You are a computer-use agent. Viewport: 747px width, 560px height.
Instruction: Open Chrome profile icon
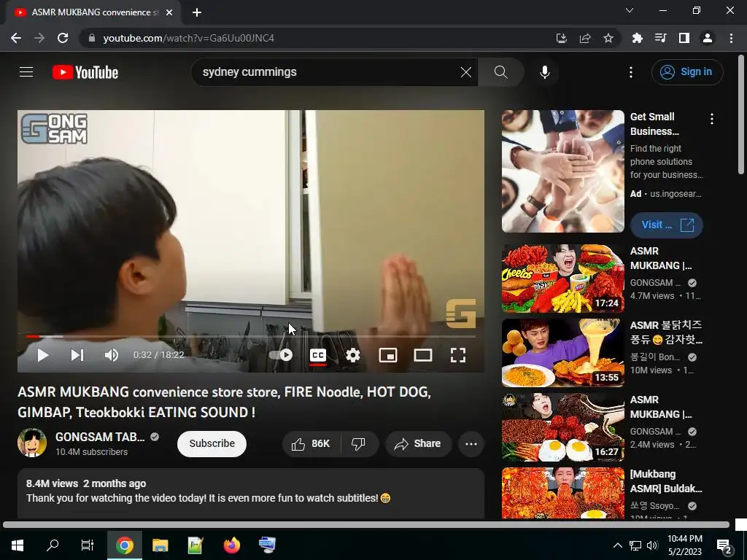pyautogui.click(x=708, y=38)
